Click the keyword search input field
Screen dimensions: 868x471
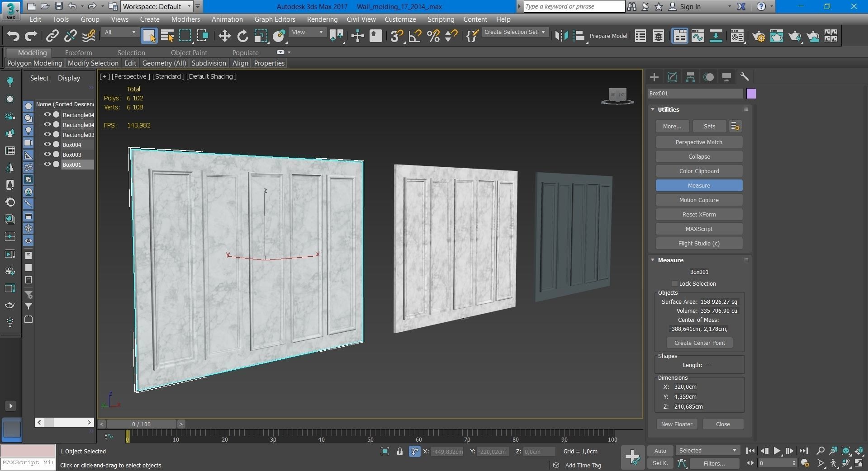(x=574, y=6)
